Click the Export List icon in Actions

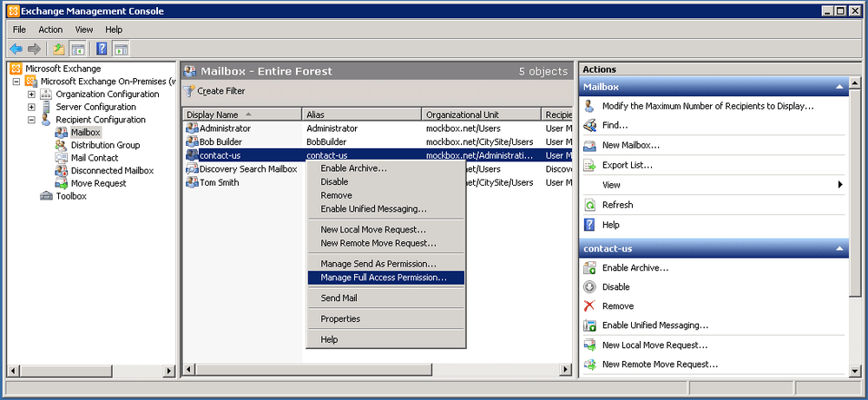click(x=590, y=165)
